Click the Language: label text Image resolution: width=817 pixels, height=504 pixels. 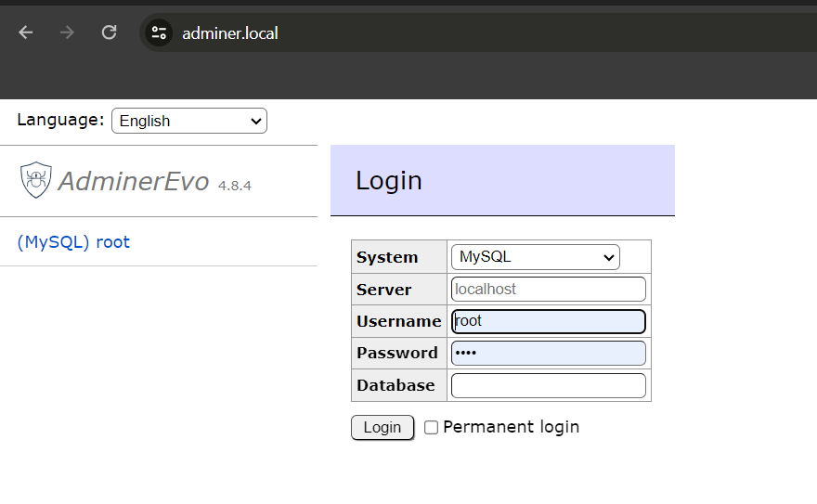click(x=60, y=120)
